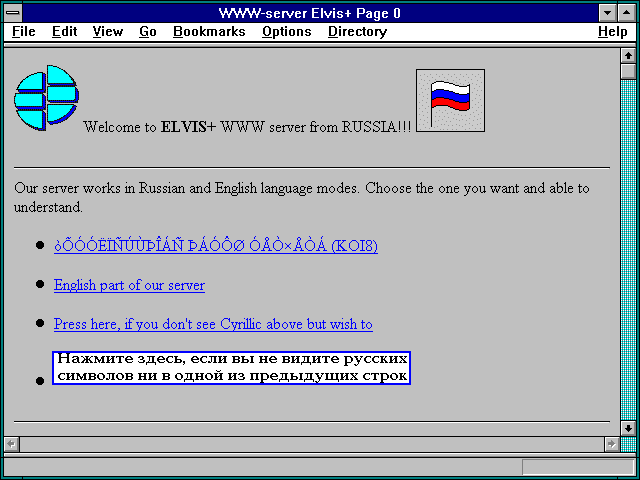Open the Bookmarks menu
The image size is (640, 480).
209,32
